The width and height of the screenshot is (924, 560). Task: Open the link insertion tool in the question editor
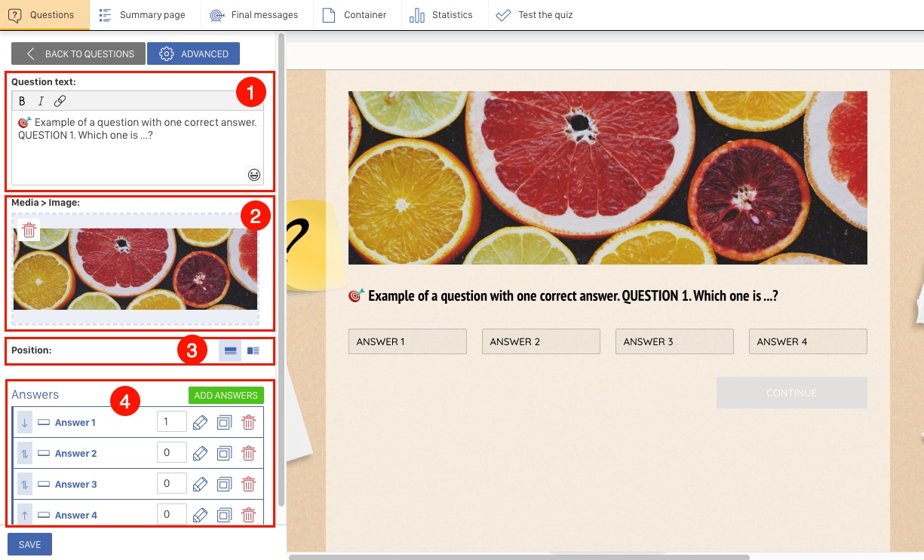(x=60, y=100)
